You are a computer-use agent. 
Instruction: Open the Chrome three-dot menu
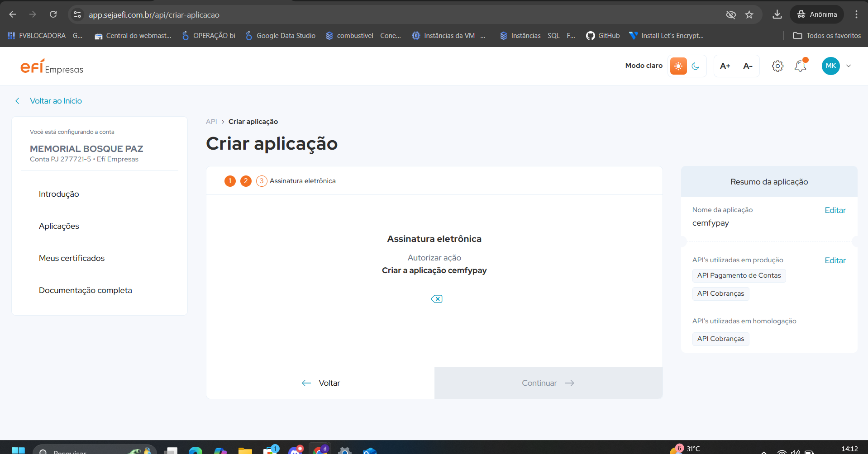click(856, 14)
